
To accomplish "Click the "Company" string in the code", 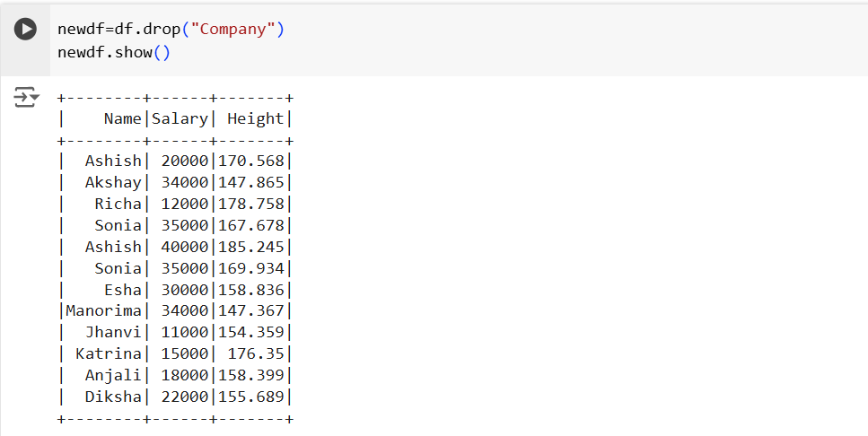I will point(232,29).
